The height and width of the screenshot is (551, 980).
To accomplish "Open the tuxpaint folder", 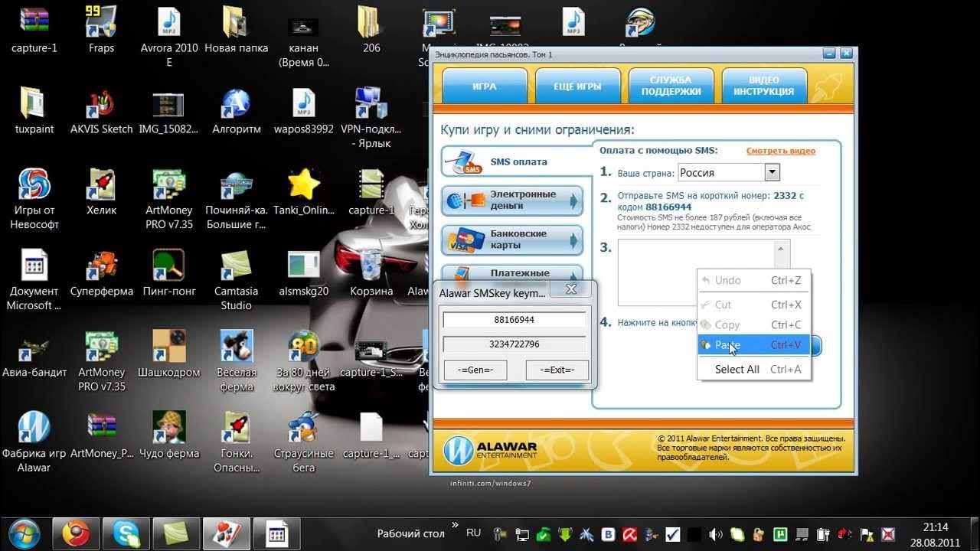I will point(34,111).
